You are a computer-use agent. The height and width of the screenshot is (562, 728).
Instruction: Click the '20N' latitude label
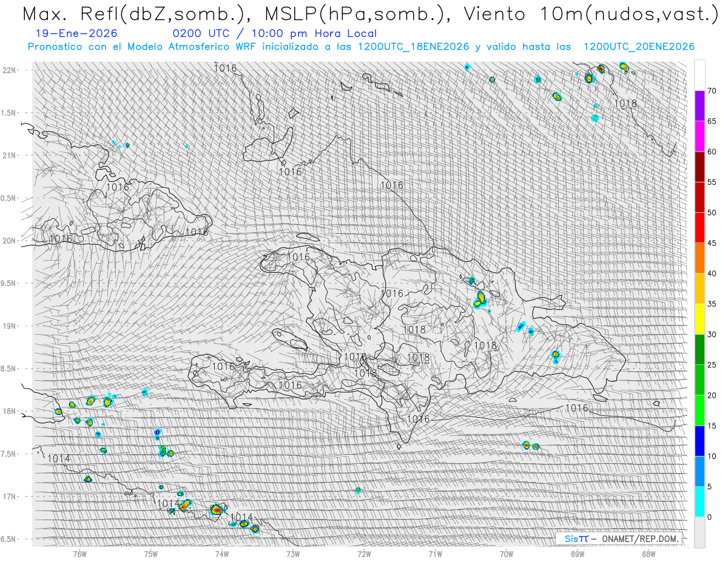(8, 241)
